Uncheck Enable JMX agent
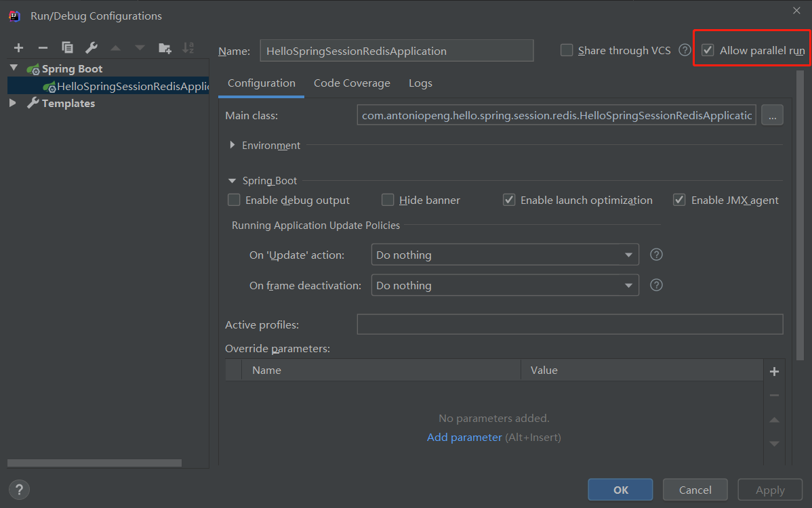 coord(679,200)
